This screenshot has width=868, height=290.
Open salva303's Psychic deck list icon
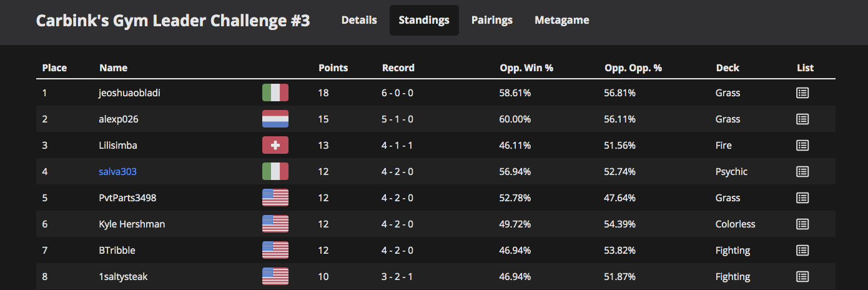[802, 171]
